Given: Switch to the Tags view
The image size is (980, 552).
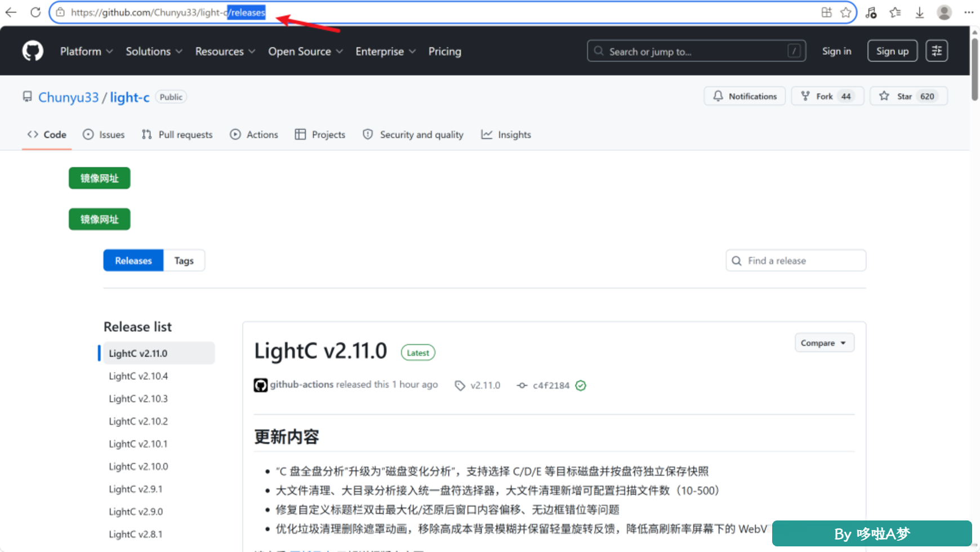Looking at the screenshot, I should pyautogui.click(x=184, y=261).
